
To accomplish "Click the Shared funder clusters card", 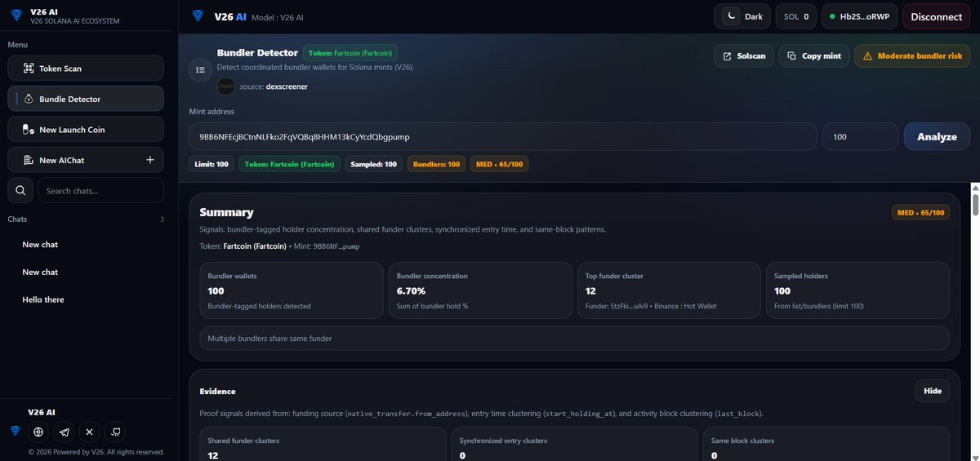I will click(323, 445).
